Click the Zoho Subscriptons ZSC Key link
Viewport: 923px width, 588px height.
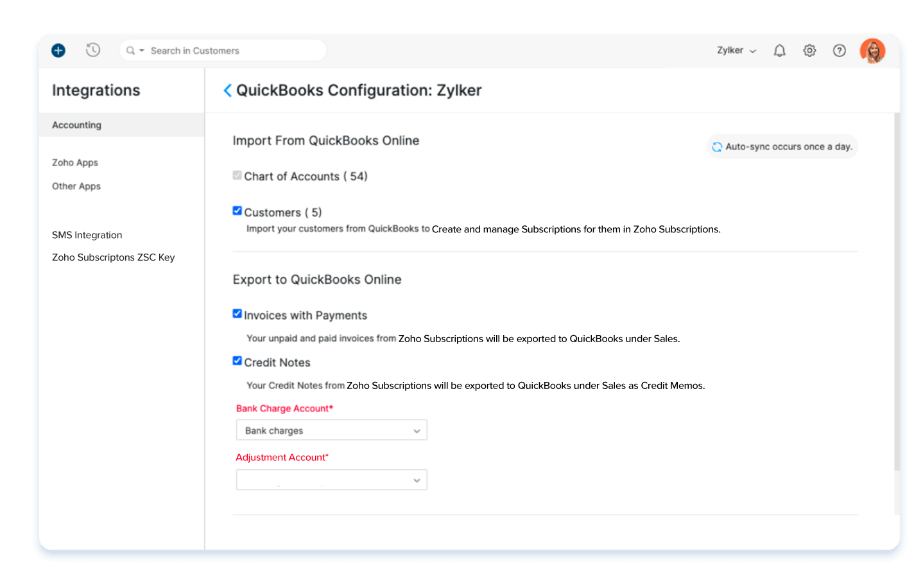113,257
